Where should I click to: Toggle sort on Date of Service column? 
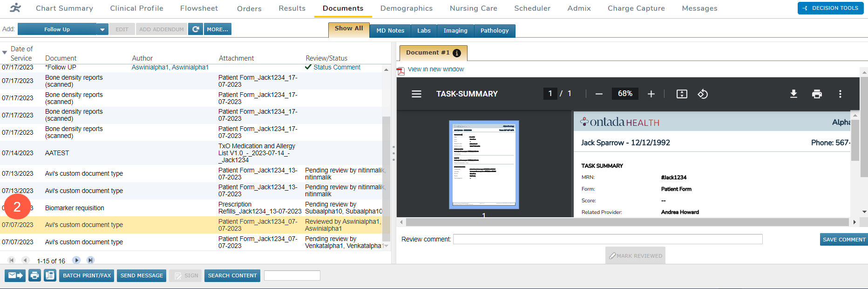click(x=5, y=53)
